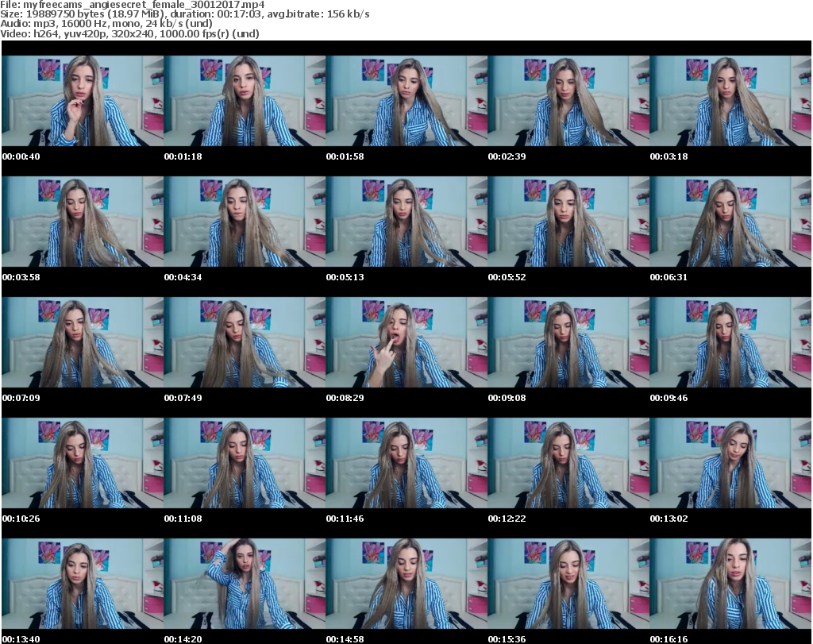
Task: Click the timestamp text 00:01:18
Action: click(x=183, y=156)
